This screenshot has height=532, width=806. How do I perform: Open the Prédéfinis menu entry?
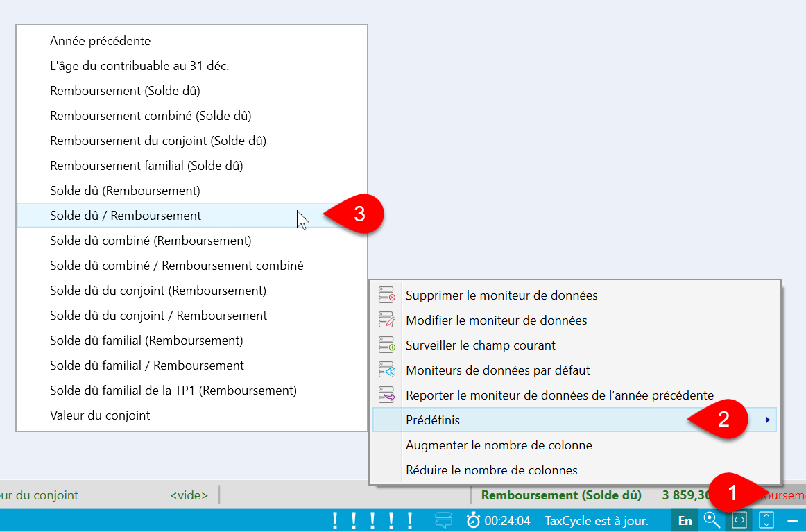(575, 420)
